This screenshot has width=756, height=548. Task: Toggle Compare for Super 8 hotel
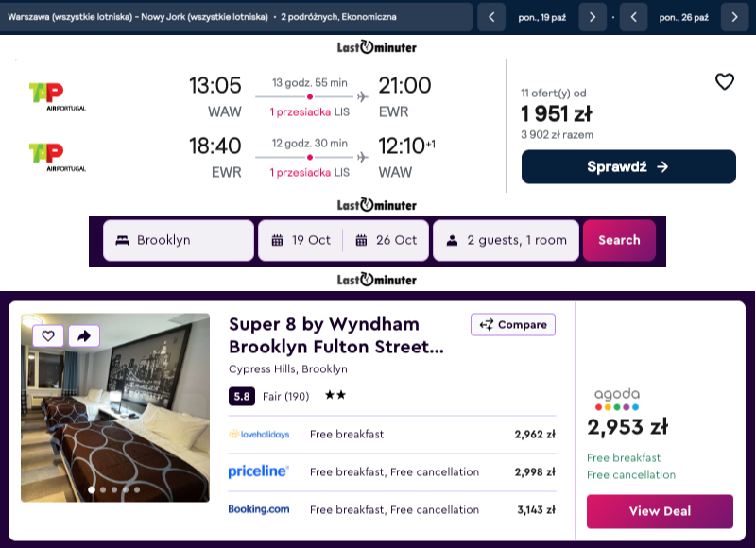tap(513, 324)
